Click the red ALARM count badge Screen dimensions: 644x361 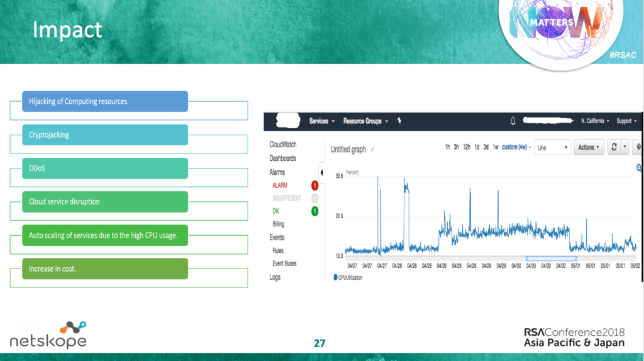click(314, 186)
